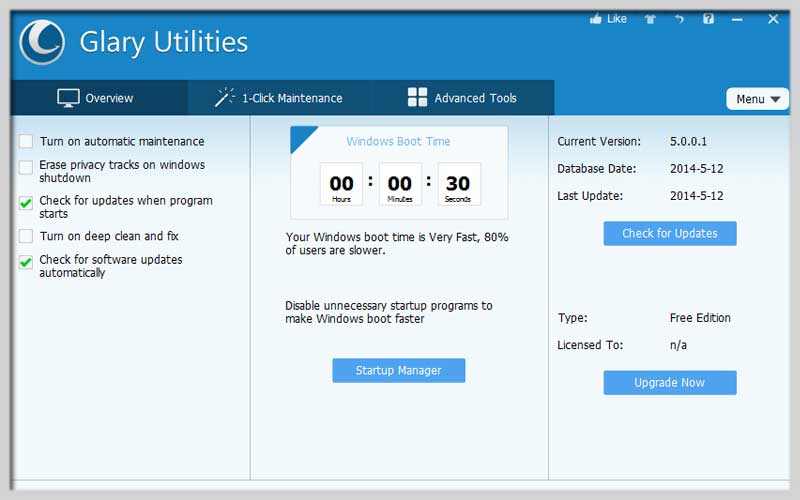Click the Windows Boot Time heading
Viewport: 800px width, 500px height.
[398, 141]
